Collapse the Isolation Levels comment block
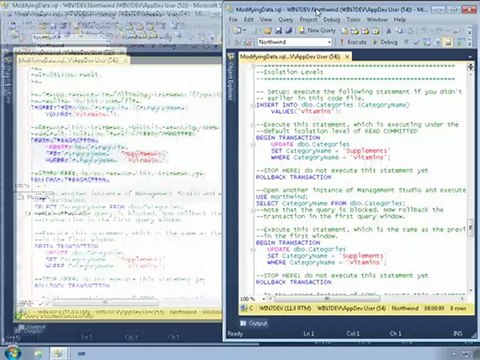This screenshot has width=480, height=360. [253, 66]
